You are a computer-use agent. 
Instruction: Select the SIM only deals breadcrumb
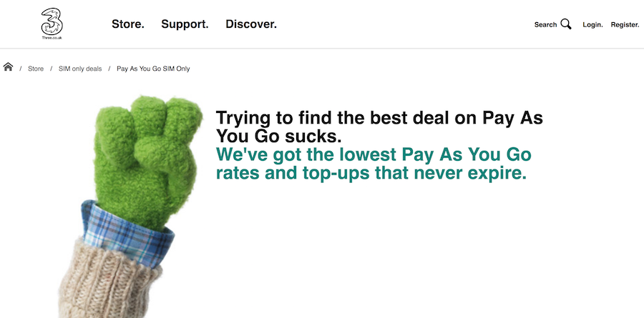[80, 69]
